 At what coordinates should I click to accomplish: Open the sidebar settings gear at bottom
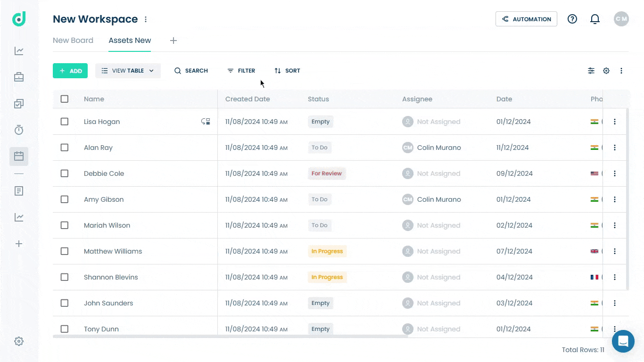coord(19,341)
